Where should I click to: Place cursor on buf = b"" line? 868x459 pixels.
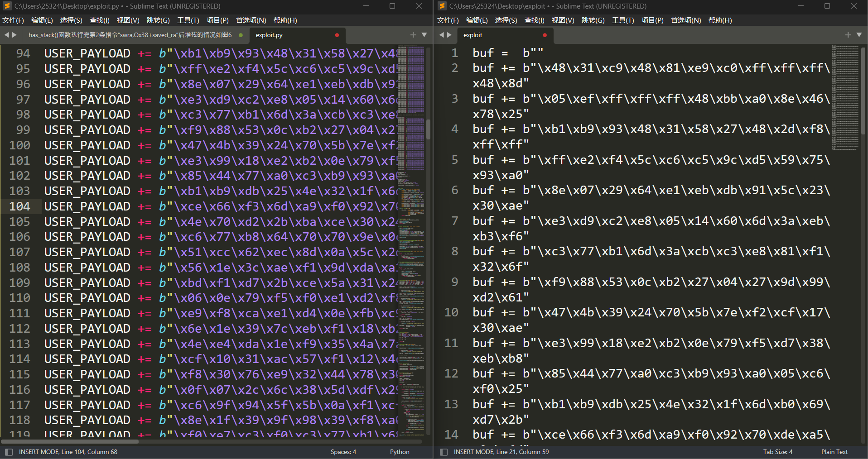507,53
